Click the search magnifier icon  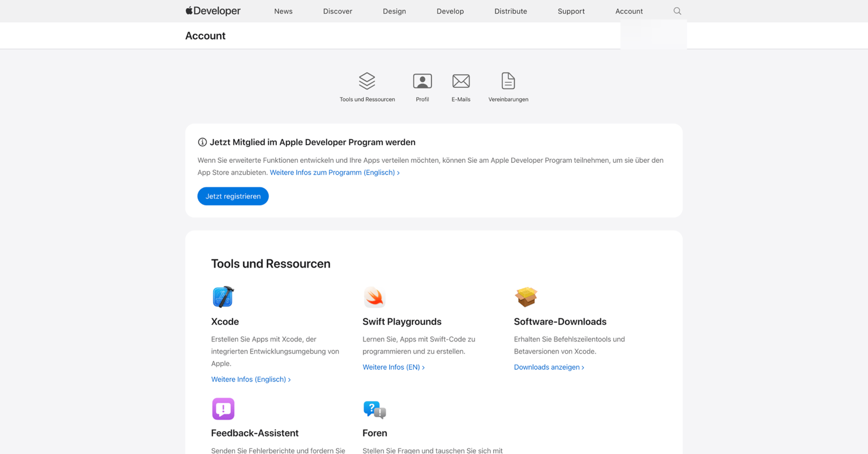[x=677, y=11]
